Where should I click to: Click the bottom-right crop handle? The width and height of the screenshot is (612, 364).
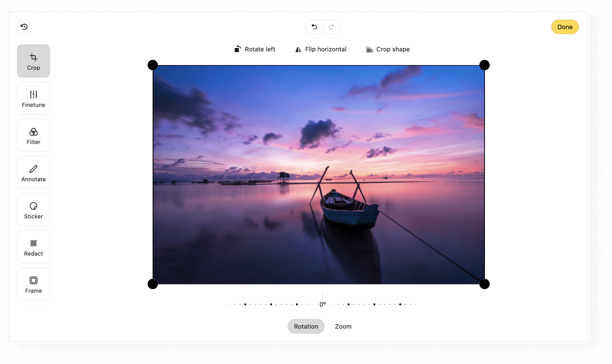(x=484, y=283)
